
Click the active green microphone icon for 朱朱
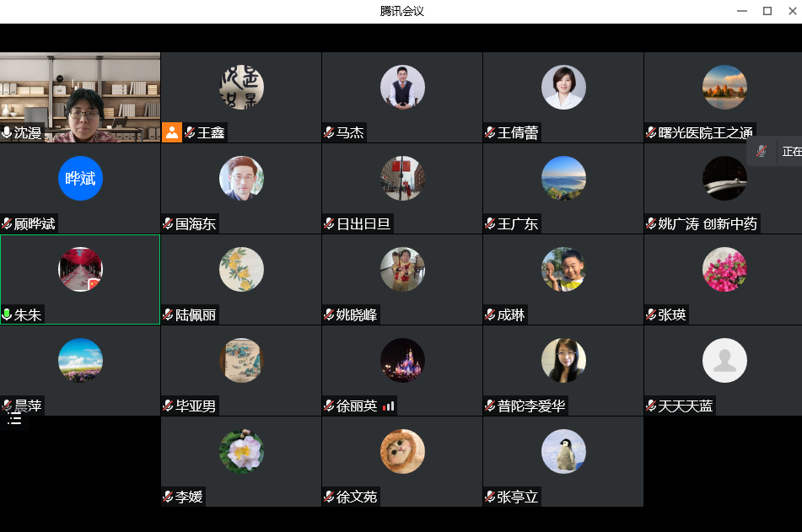8,315
